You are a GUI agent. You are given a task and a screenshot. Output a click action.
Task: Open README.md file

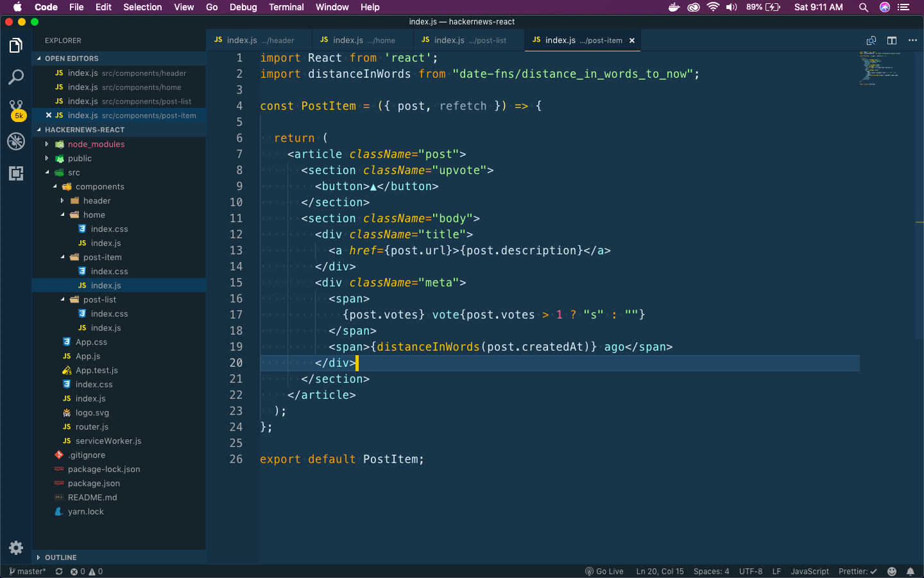tap(119, 498)
